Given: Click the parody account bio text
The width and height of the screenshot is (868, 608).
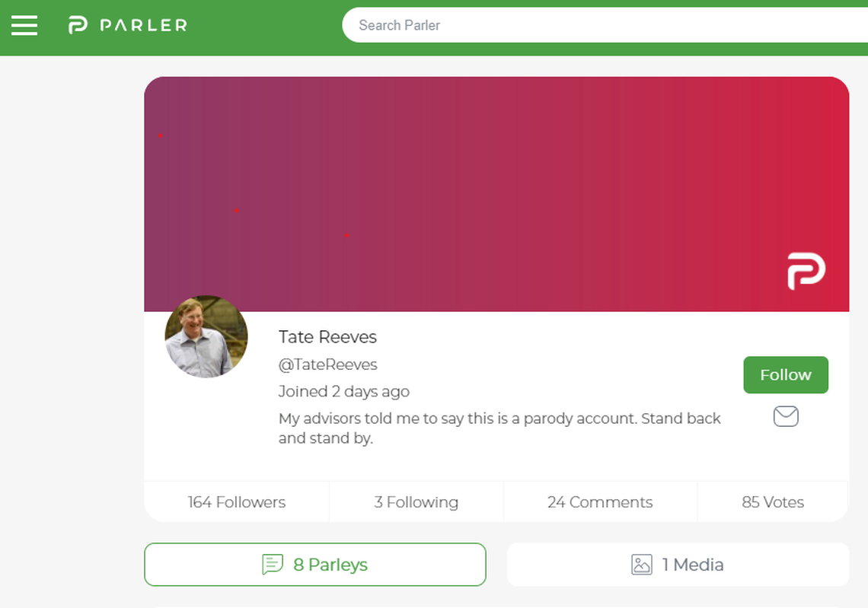Looking at the screenshot, I should click(x=499, y=428).
